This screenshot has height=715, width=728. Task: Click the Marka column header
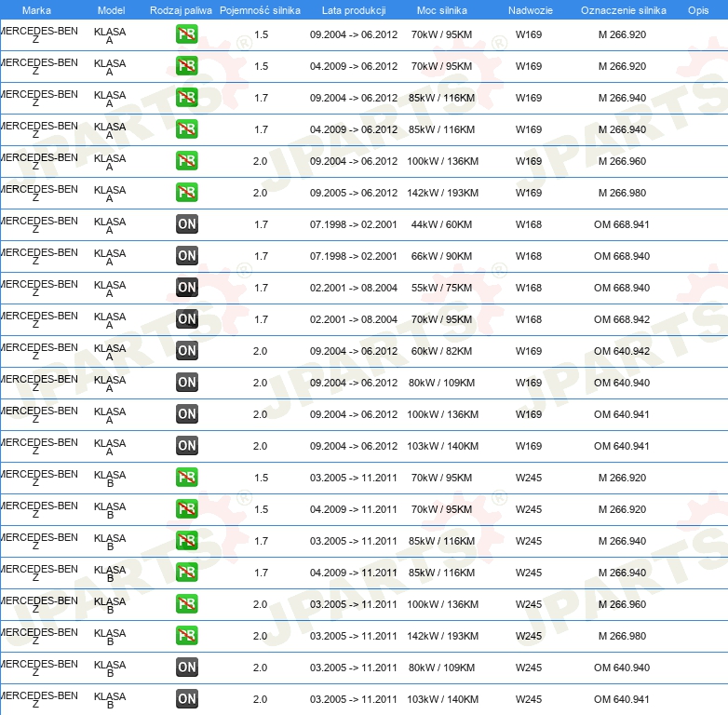(x=36, y=10)
